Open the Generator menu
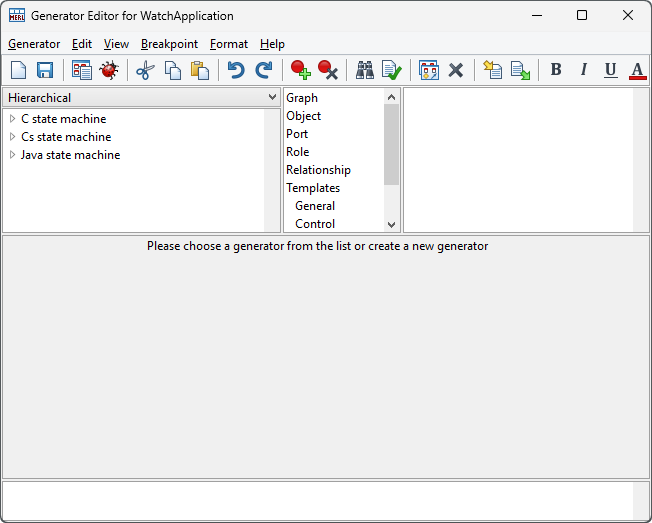The image size is (652, 523). [34, 44]
